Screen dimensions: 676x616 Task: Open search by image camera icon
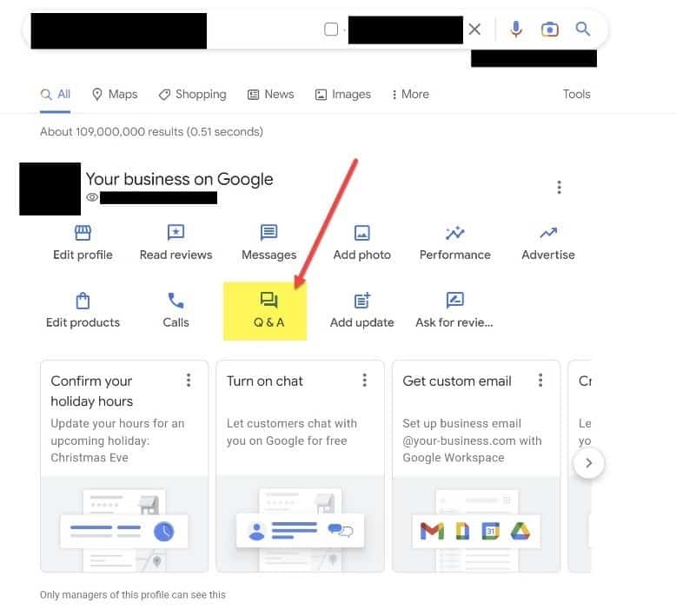click(x=550, y=30)
